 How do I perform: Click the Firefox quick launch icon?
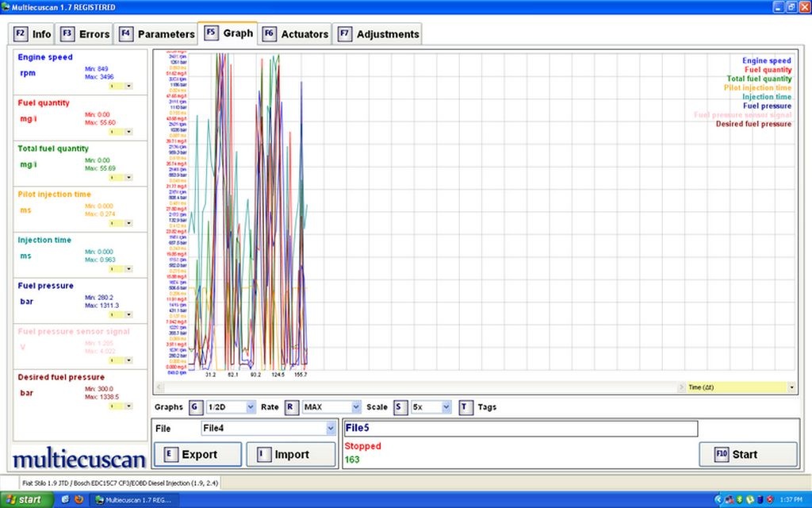(x=79, y=500)
